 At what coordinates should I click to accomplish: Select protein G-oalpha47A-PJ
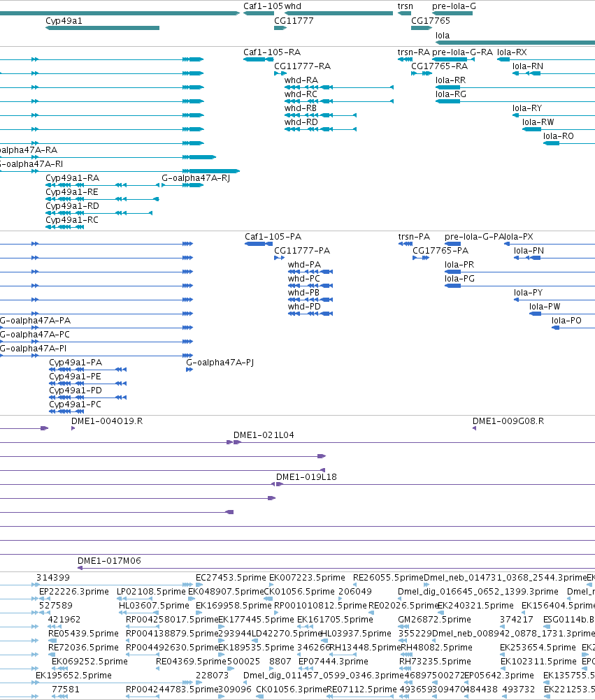click(x=189, y=370)
